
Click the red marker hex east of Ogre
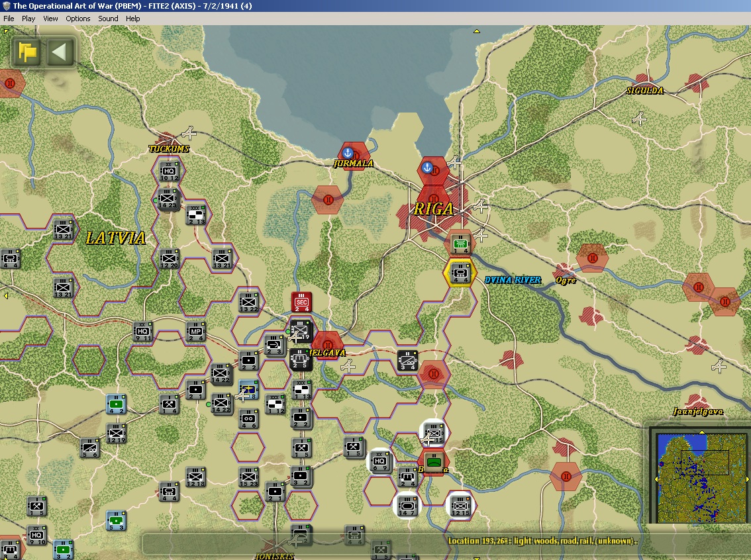593,258
